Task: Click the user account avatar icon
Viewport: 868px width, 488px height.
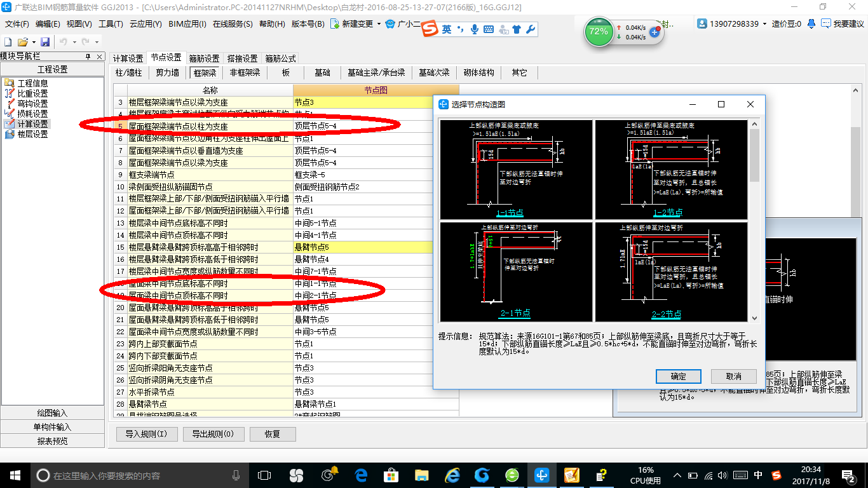Action: 702,24
